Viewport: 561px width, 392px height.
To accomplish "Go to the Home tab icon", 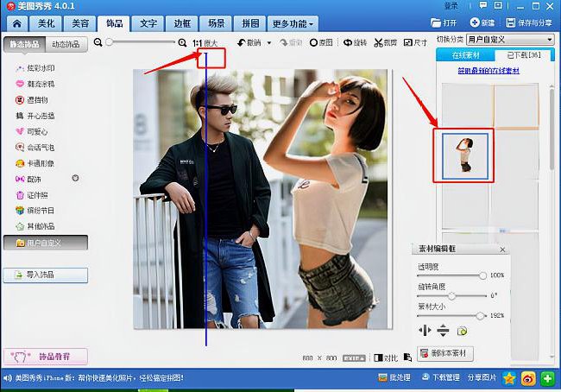I will tap(16, 23).
